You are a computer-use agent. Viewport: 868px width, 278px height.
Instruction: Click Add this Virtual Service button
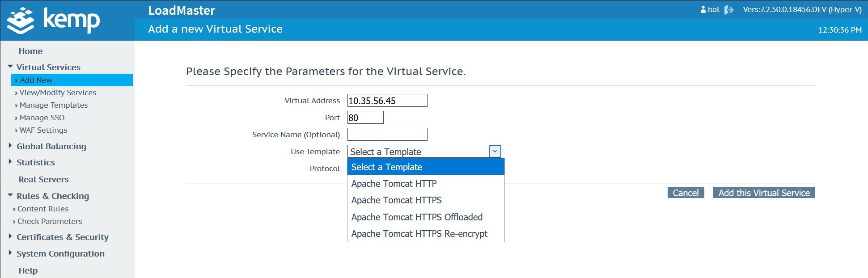click(x=764, y=193)
